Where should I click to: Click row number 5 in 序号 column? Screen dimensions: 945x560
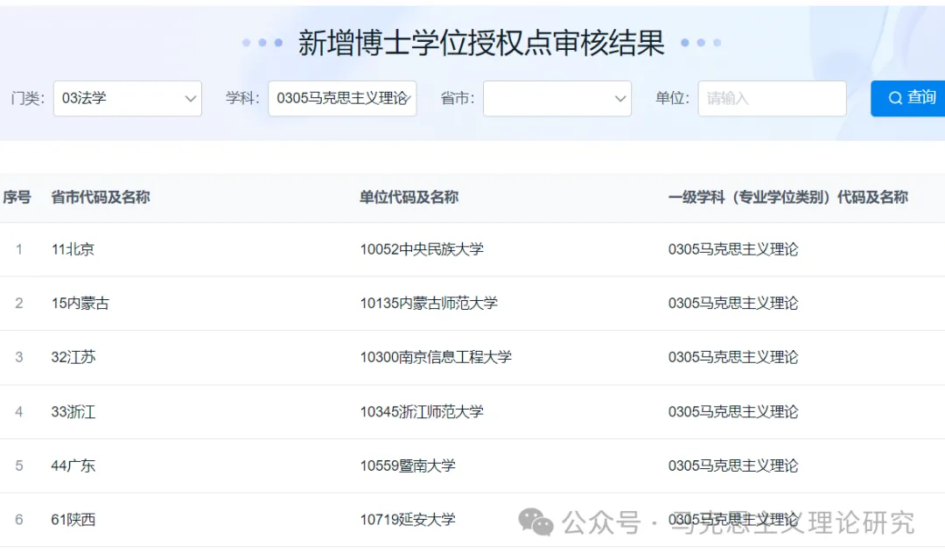pyautogui.click(x=19, y=465)
